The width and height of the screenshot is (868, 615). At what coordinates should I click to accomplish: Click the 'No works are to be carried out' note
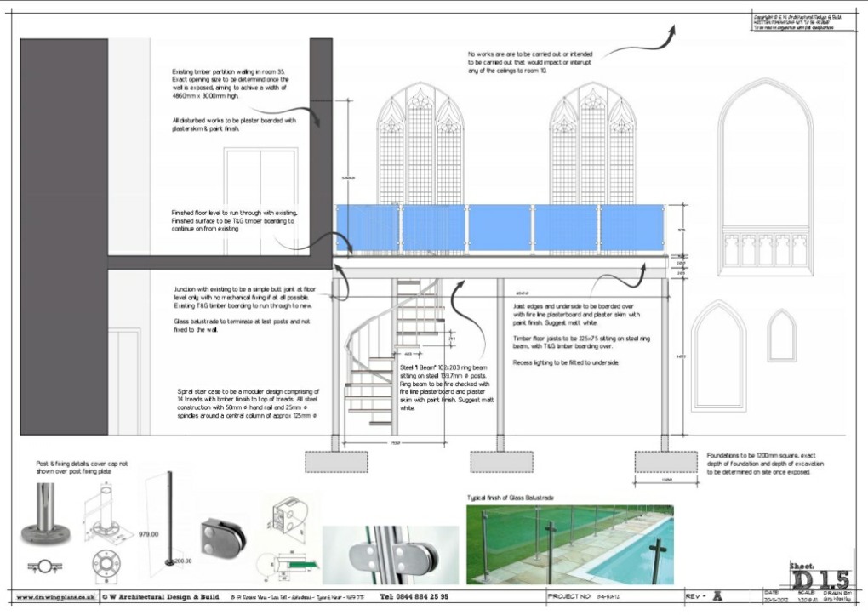point(530,63)
